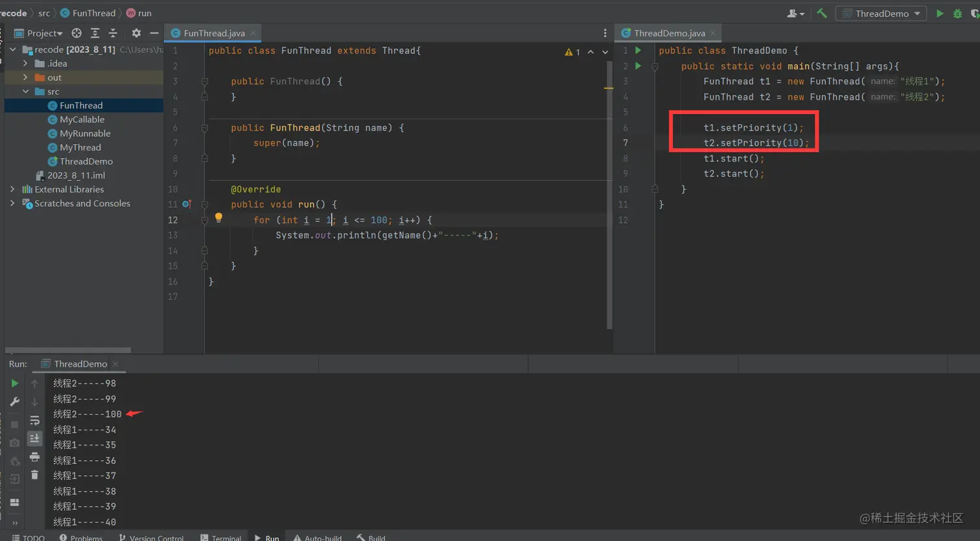Open editor tab options three-dot menu
Screen dimensions: 980x541
tap(605, 33)
